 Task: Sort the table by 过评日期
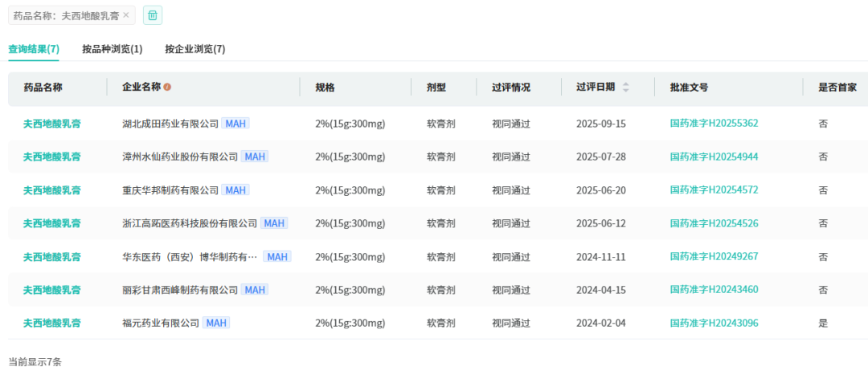[626, 88]
